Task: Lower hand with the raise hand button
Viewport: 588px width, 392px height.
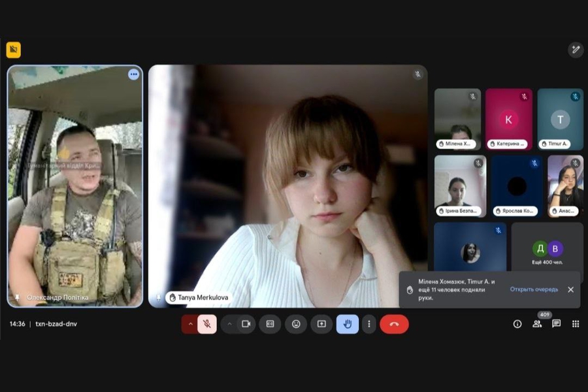Action: click(x=348, y=324)
